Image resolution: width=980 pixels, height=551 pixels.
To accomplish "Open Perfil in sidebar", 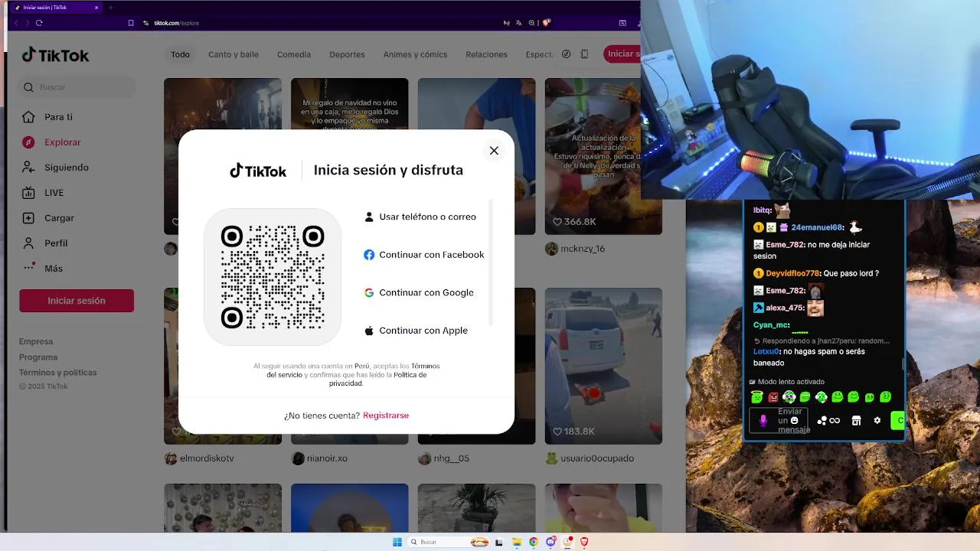I will point(46,243).
